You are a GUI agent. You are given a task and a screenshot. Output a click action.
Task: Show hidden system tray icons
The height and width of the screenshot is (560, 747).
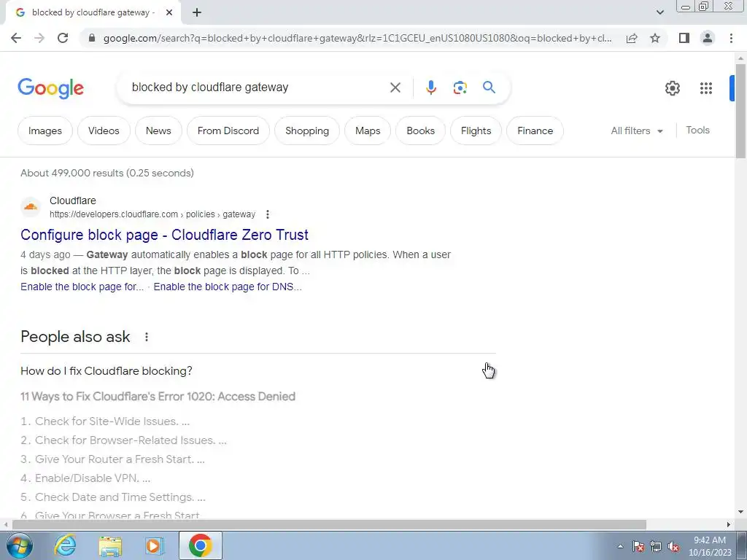click(x=620, y=547)
